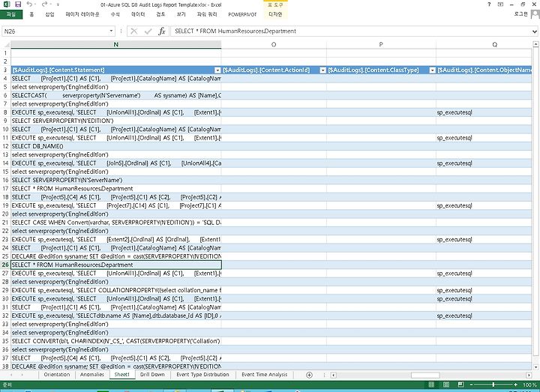
Task: Open the Orientation sheet tab
Action: click(57, 375)
